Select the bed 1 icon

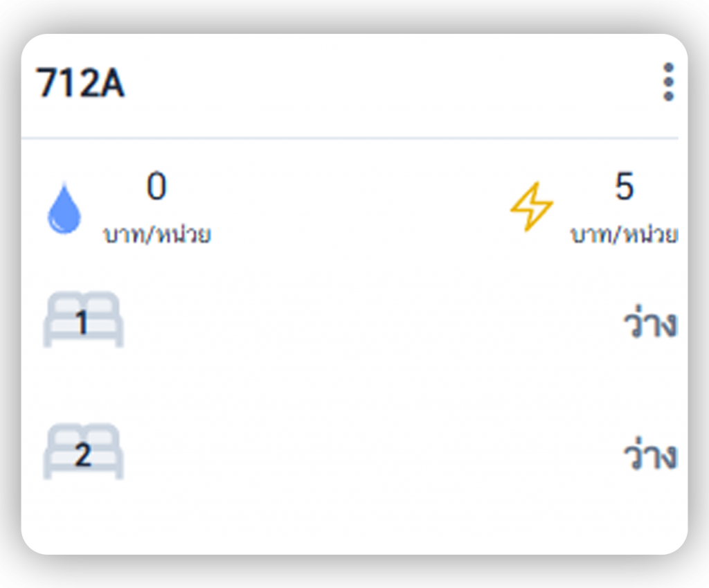pos(83,321)
